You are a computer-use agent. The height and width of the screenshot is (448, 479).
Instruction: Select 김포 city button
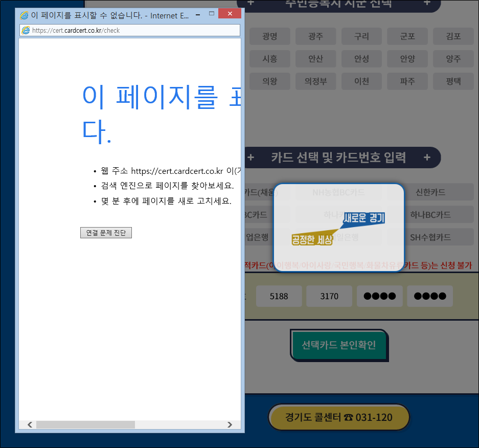coord(453,36)
